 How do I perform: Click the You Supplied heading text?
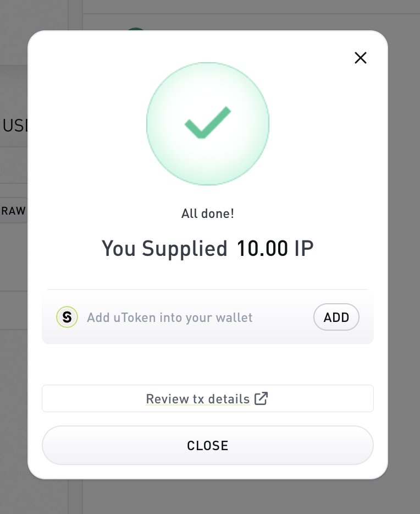tap(164, 249)
